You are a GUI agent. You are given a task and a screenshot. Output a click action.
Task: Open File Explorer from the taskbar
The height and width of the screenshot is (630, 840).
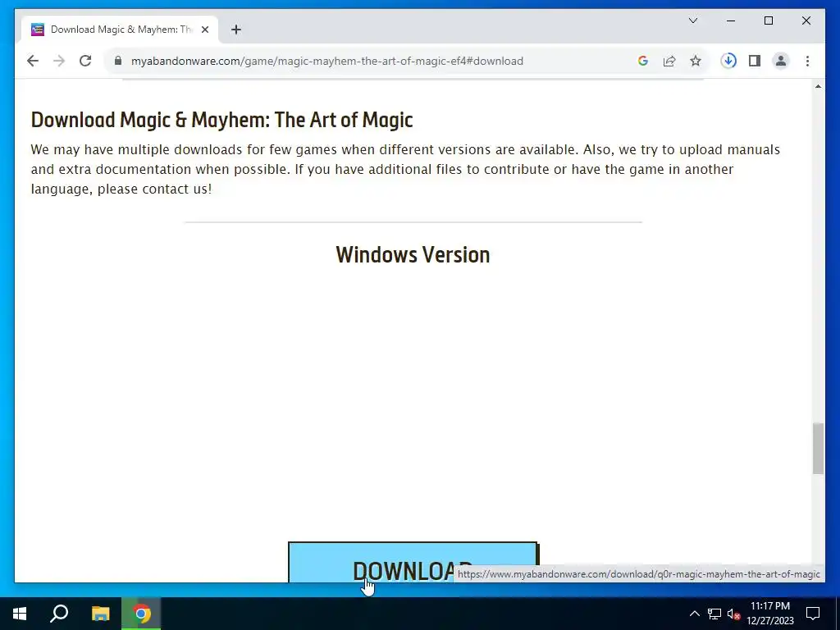[x=100, y=614]
